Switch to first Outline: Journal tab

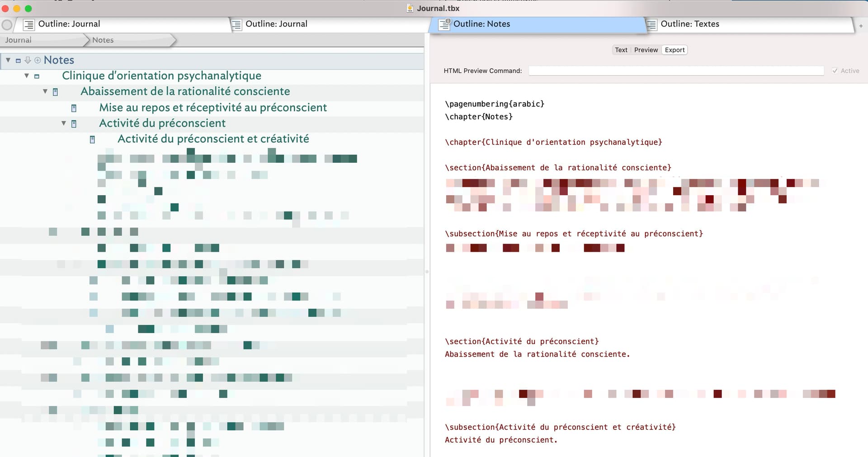69,24
